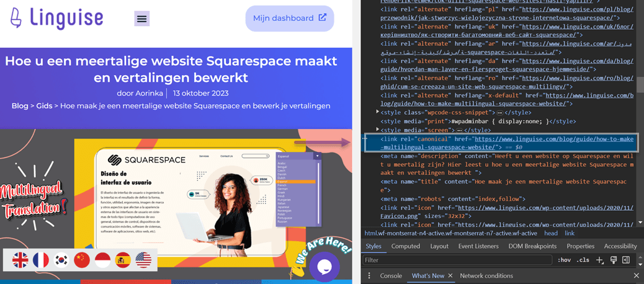Click the Linguise logo
644x284 pixels.
pos(56,17)
